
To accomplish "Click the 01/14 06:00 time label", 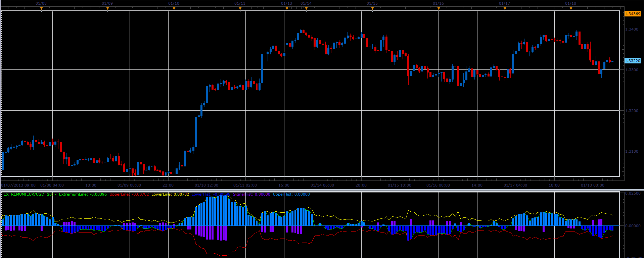I will coord(322,185).
